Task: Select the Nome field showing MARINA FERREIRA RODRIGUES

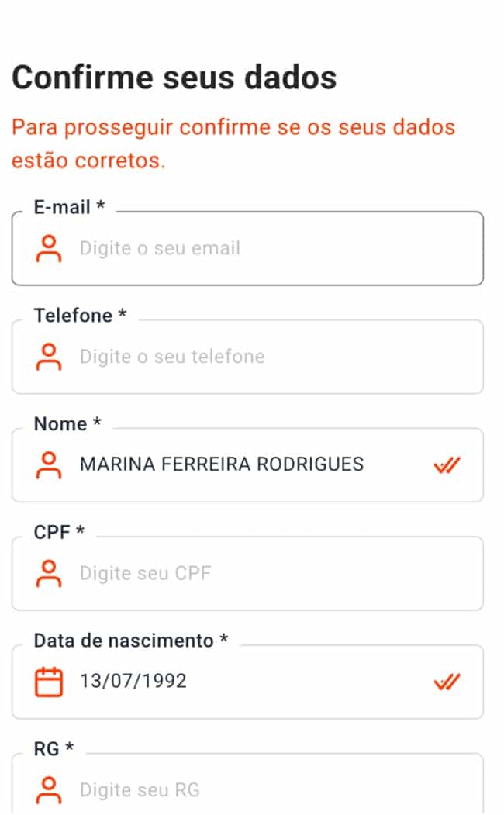Action: [222, 464]
